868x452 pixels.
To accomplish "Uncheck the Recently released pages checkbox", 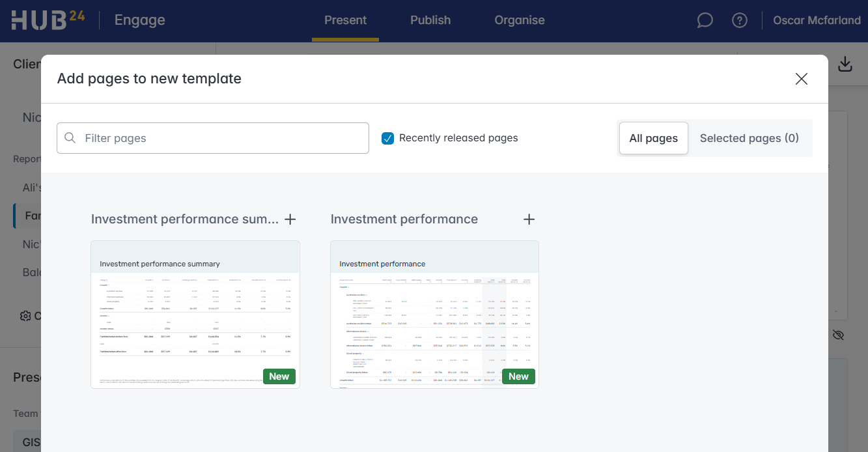I will (x=387, y=138).
